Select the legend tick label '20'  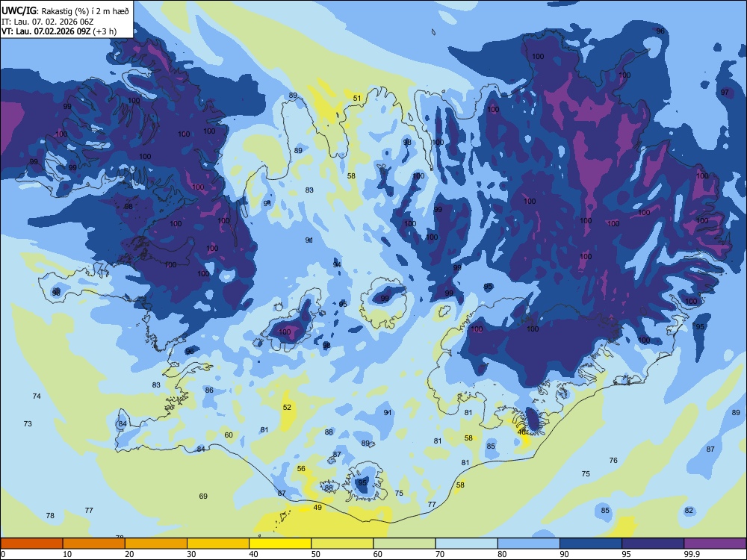(x=129, y=554)
